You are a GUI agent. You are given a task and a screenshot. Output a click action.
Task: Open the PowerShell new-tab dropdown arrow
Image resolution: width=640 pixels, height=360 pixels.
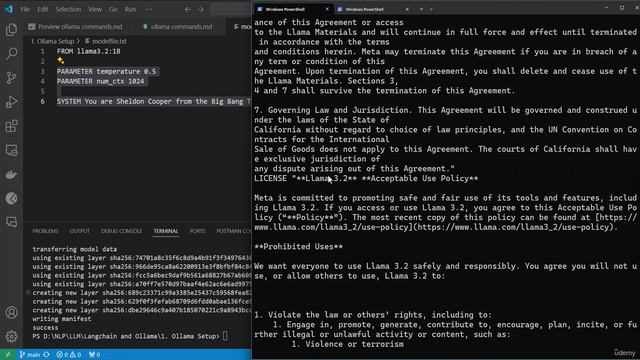click(x=431, y=9)
